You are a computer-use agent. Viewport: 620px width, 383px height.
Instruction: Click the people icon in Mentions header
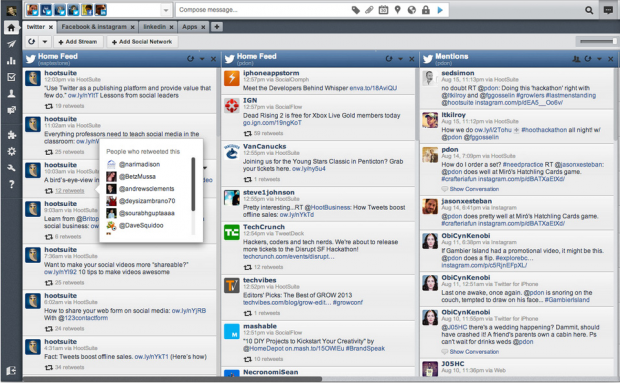(x=577, y=59)
